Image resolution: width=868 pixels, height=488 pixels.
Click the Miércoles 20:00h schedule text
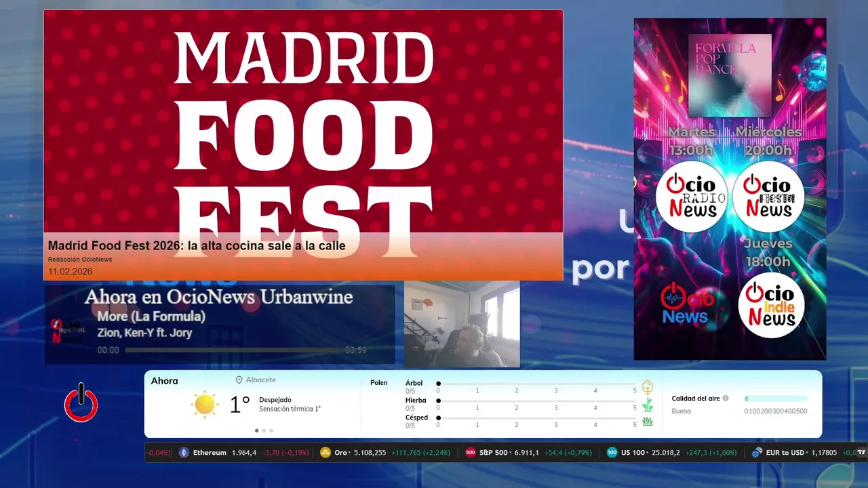tap(768, 141)
